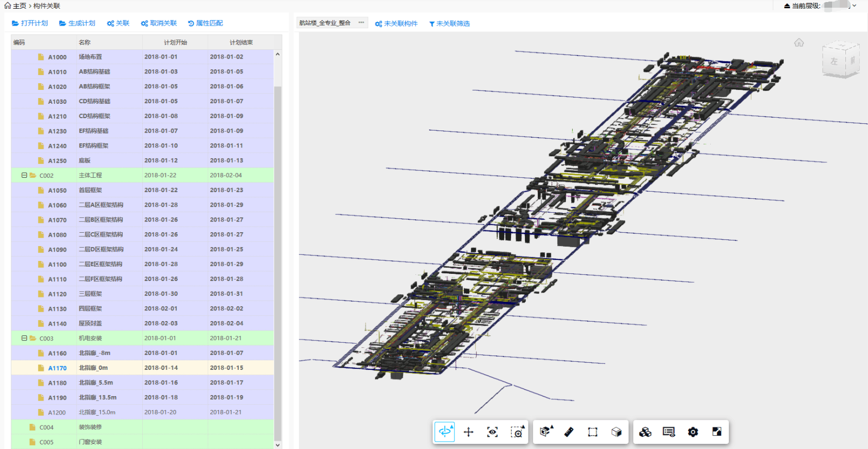Toggle the property list visibility panel

pos(669,432)
